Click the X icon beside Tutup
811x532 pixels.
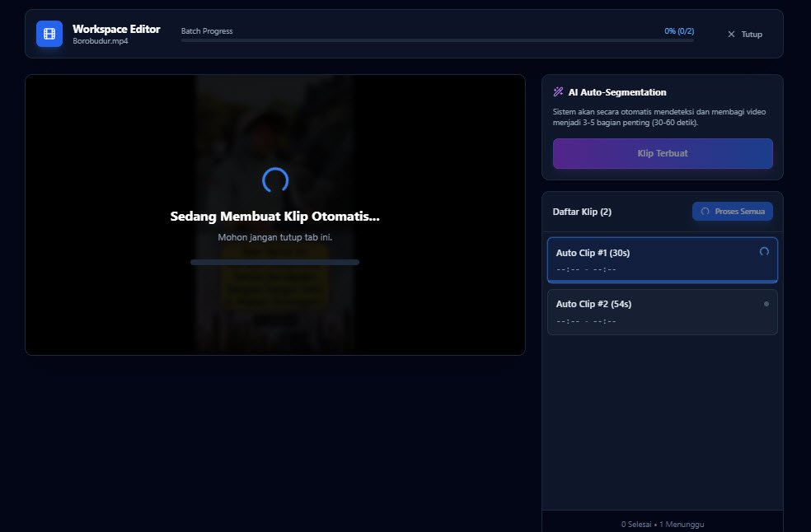tap(731, 34)
